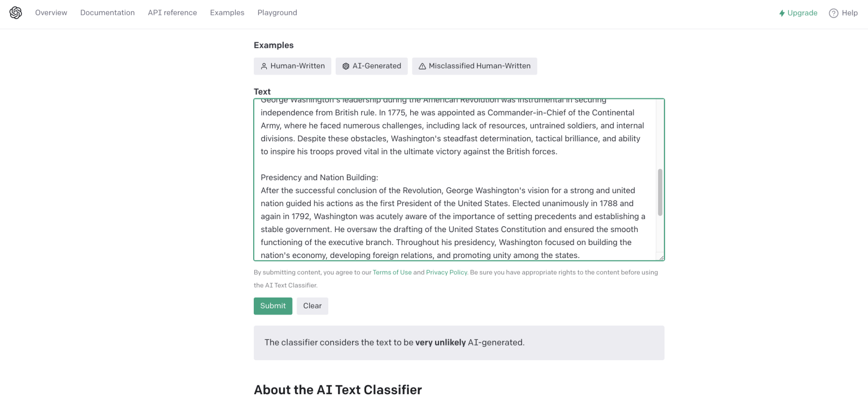
Task: Open the Overview page
Action: tap(51, 12)
